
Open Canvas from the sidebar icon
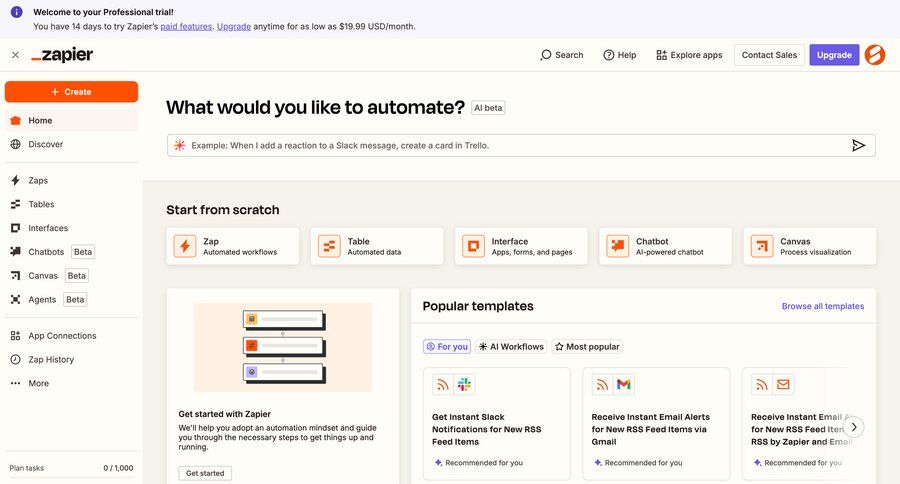tap(15, 276)
